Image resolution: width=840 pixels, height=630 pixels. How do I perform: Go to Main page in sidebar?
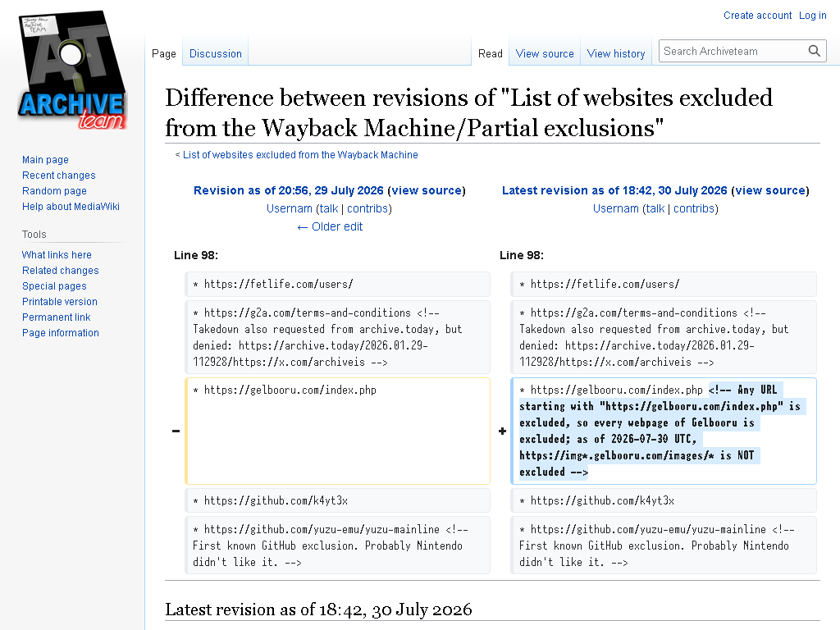pyautogui.click(x=45, y=160)
